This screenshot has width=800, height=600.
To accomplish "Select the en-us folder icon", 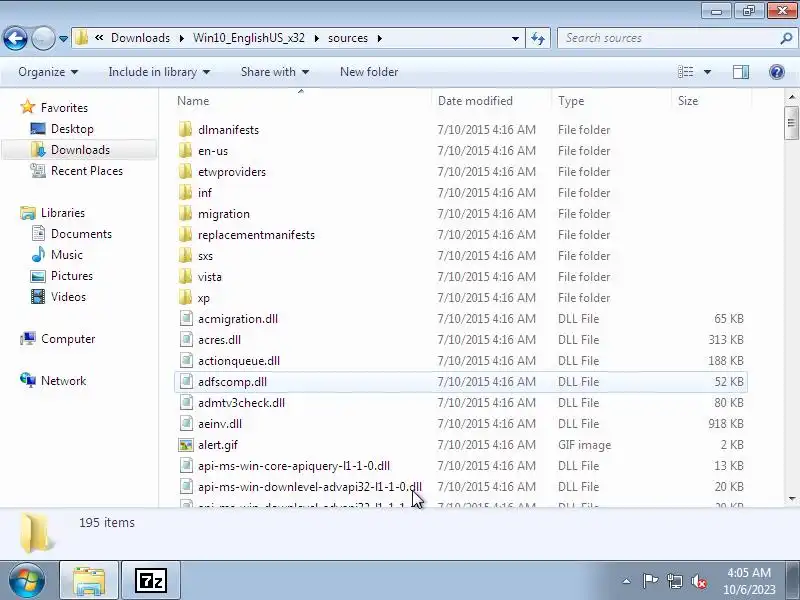I will pyautogui.click(x=186, y=151).
